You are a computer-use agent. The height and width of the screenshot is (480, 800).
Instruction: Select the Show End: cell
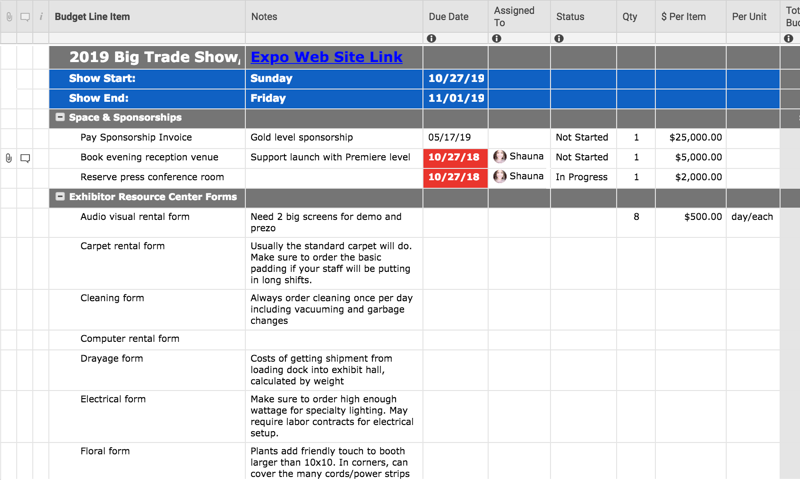[x=147, y=98]
